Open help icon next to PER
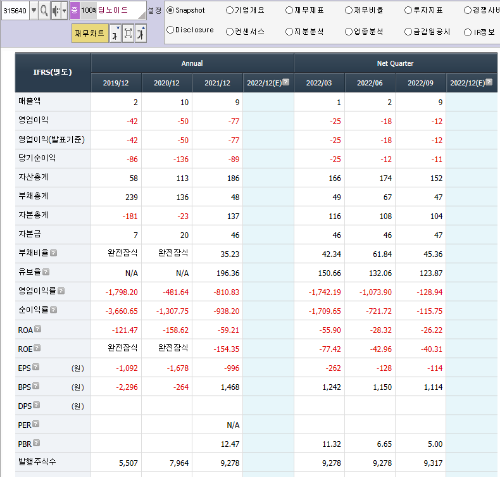 pyautogui.click(x=36, y=424)
